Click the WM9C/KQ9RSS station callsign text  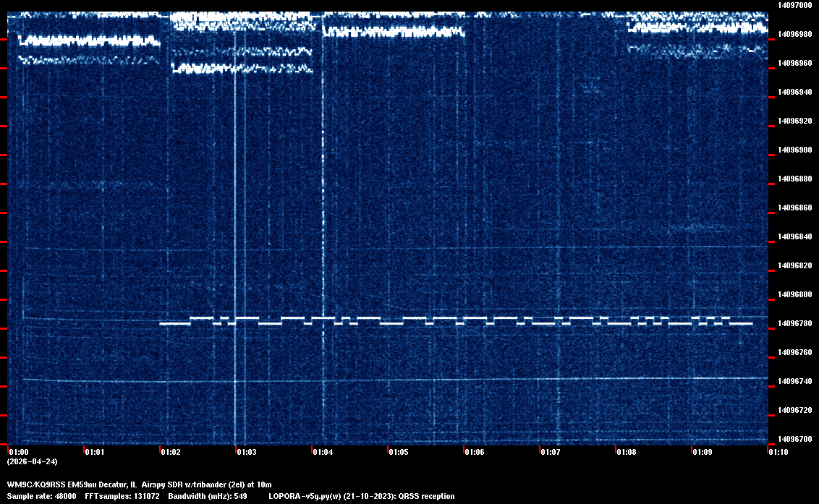pos(36,484)
